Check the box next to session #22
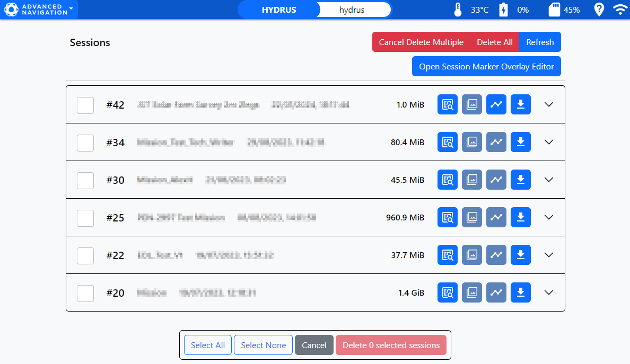The width and height of the screenshot is (630, 364). [x=85, y=255]
